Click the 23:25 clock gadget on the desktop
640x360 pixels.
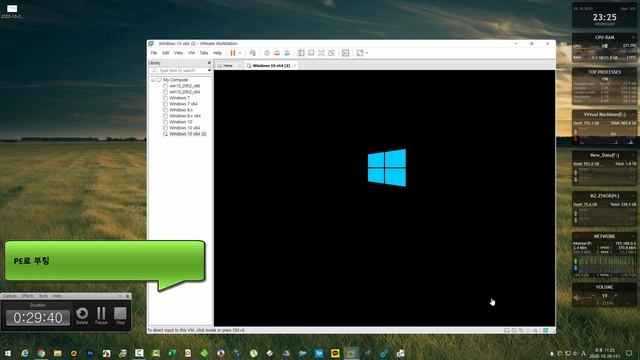pyautogui.click(x=604, y=17)
